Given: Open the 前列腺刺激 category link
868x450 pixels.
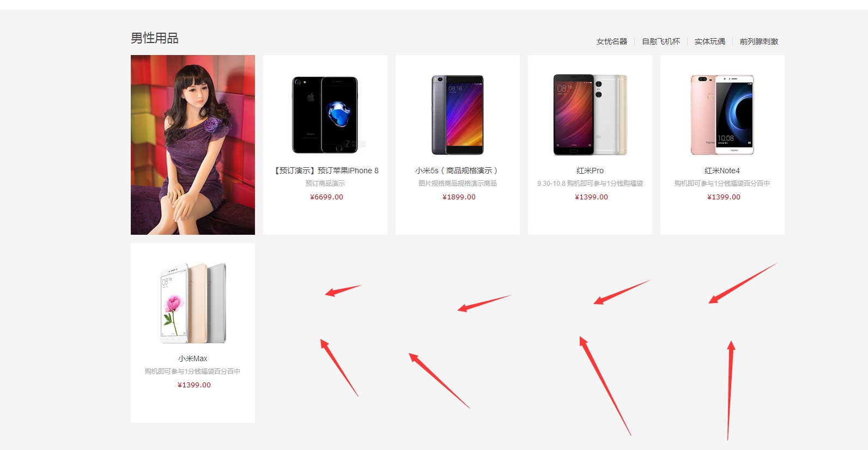Looking at the screenshot, I should 758,41.
